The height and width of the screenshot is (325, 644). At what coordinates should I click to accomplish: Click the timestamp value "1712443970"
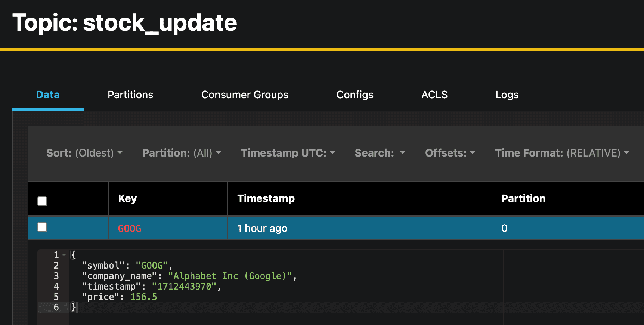(184, 287)
